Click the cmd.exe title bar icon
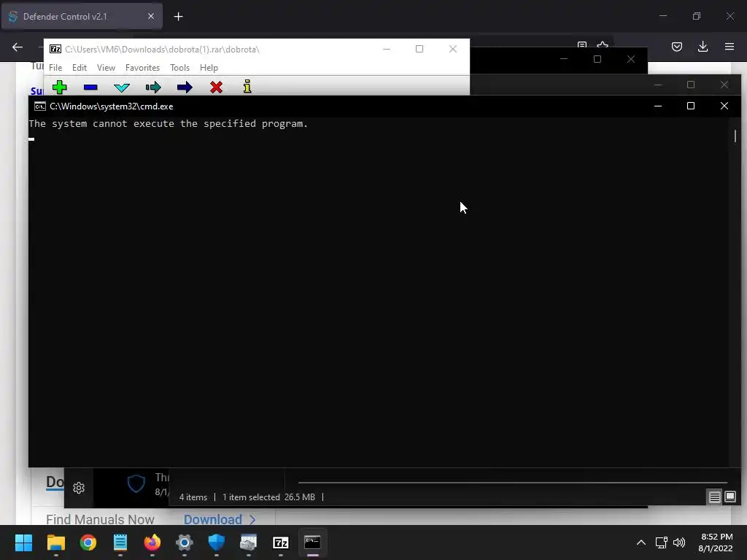This screenshot has height=560, width=747. pos(40,106)
